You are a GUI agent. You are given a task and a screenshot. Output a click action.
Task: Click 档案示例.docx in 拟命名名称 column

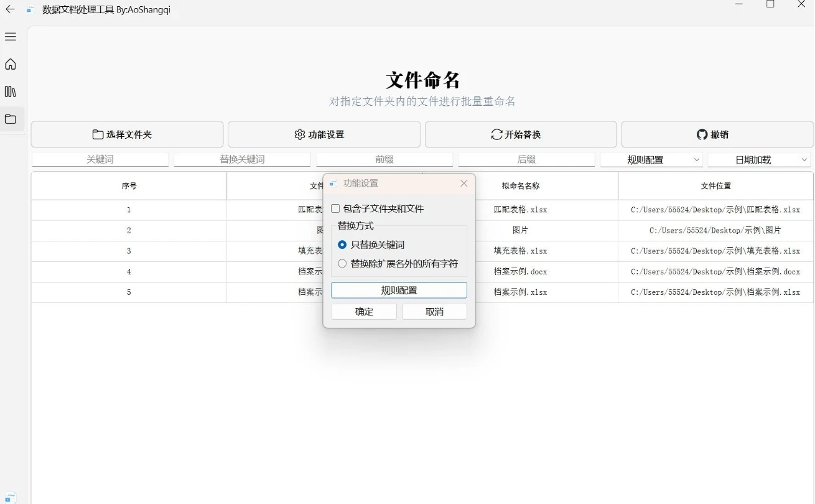(520, 271)
